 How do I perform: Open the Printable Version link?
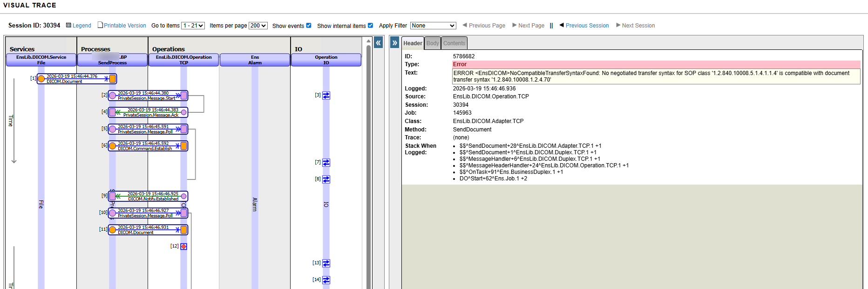[124, 26]
